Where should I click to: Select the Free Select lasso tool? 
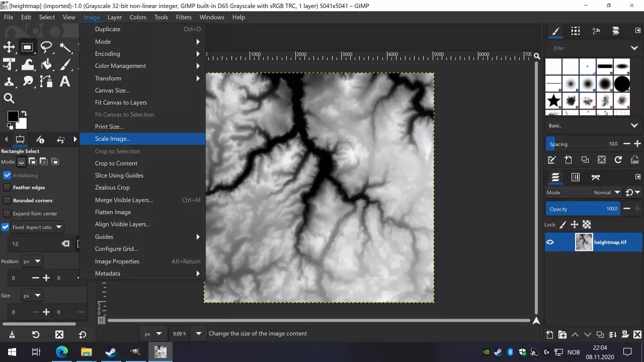tap(46, 47)
